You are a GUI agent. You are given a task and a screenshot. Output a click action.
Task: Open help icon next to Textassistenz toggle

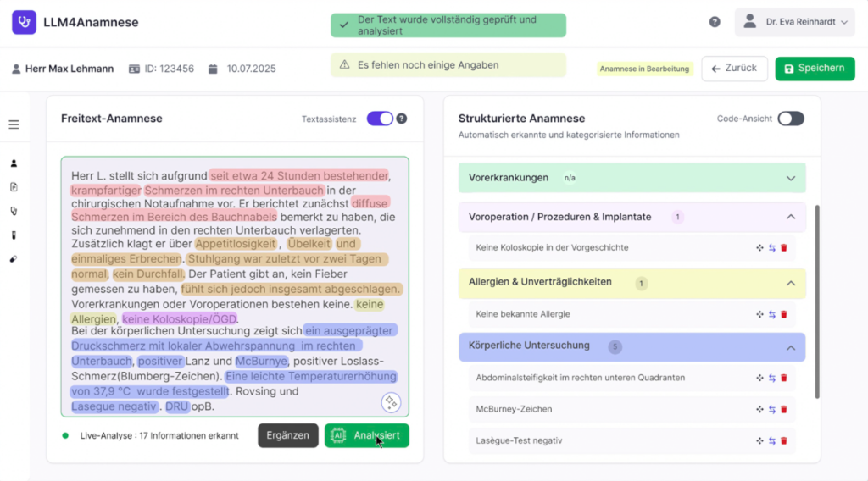coord(402,119)
